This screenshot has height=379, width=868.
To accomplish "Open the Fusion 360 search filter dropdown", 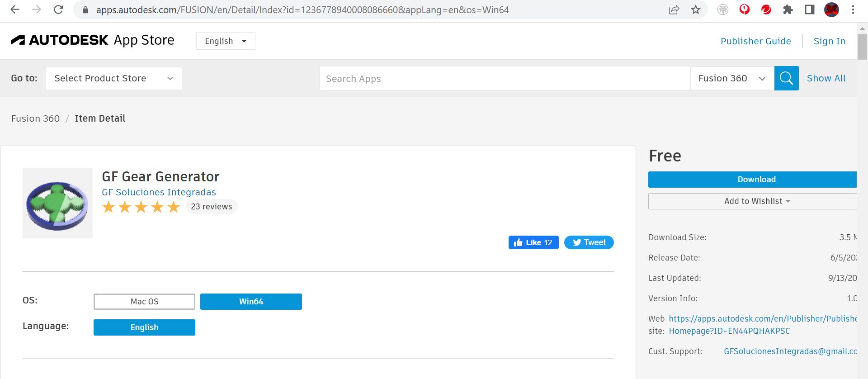I will pyautogui.click(x=732, y=78).
